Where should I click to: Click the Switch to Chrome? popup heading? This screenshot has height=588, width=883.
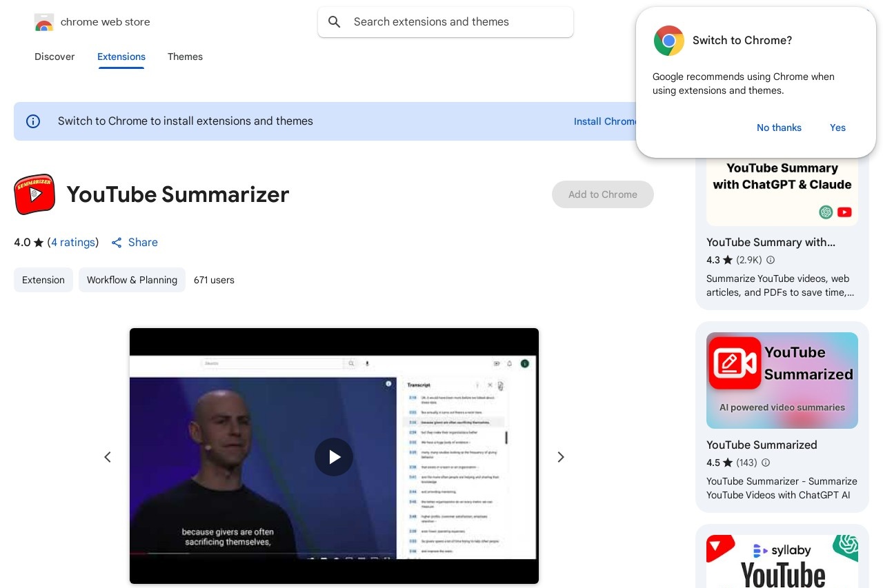tap(742, 41)
